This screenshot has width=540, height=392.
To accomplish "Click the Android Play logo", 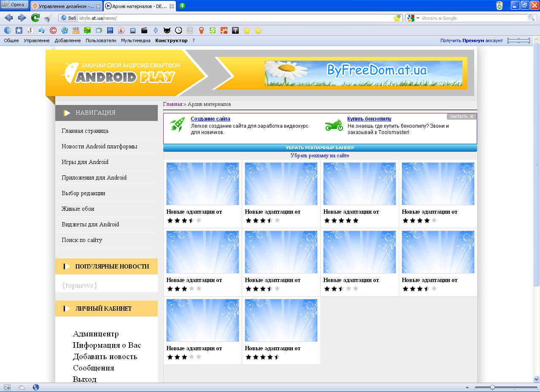I will point(120,72).
